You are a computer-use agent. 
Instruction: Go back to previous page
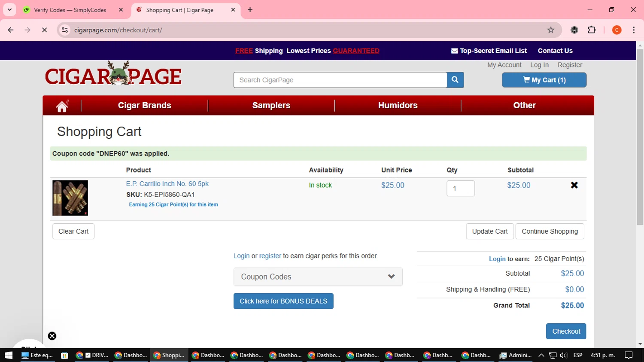click(x=11, y=30)
